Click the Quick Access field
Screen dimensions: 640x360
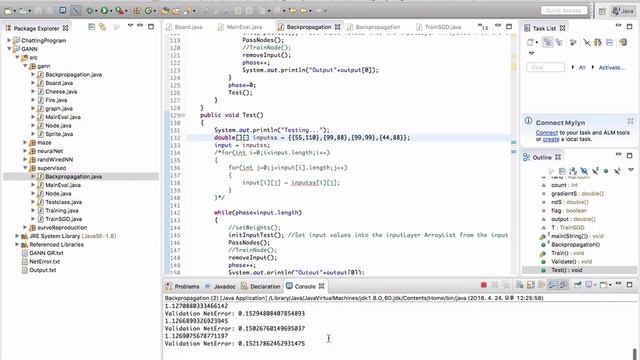[x=564, y=11]
